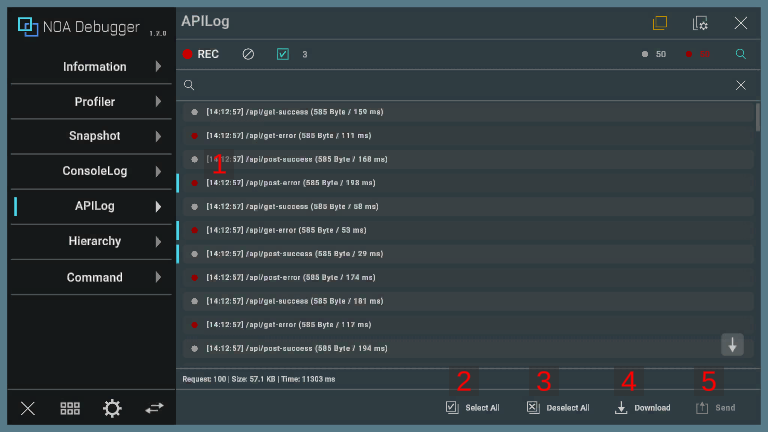768x432 pixels.
Task: Select the get-success 181 ms log entry
Action: point(468,301)
